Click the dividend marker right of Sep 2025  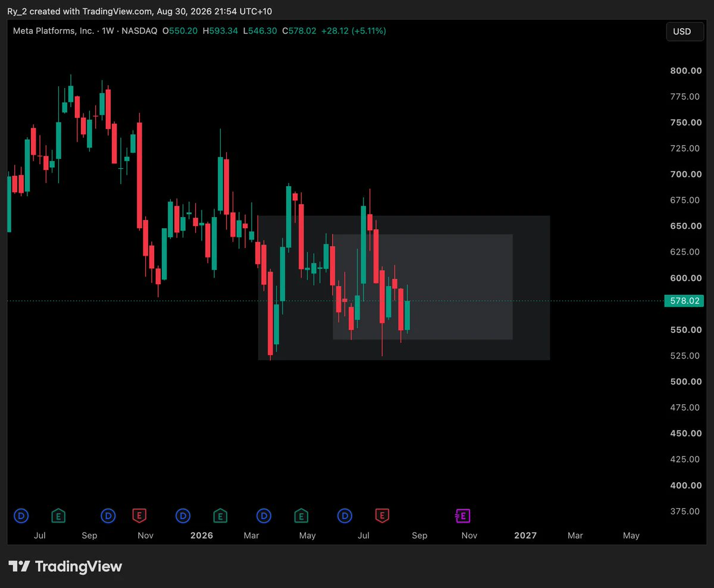coord(108,515)
